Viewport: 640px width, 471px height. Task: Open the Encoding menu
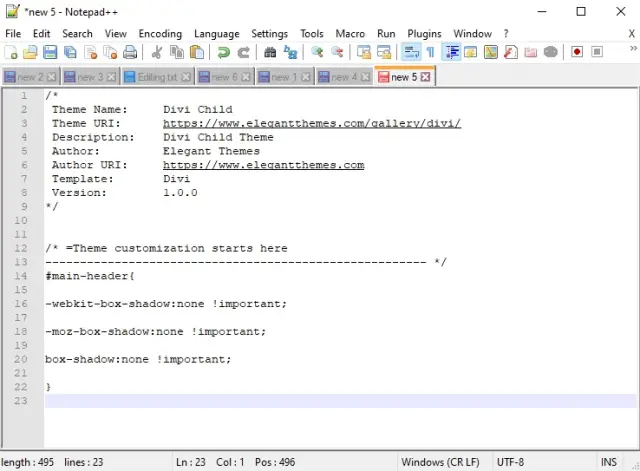pyautogui.click(x=160, y=33)
